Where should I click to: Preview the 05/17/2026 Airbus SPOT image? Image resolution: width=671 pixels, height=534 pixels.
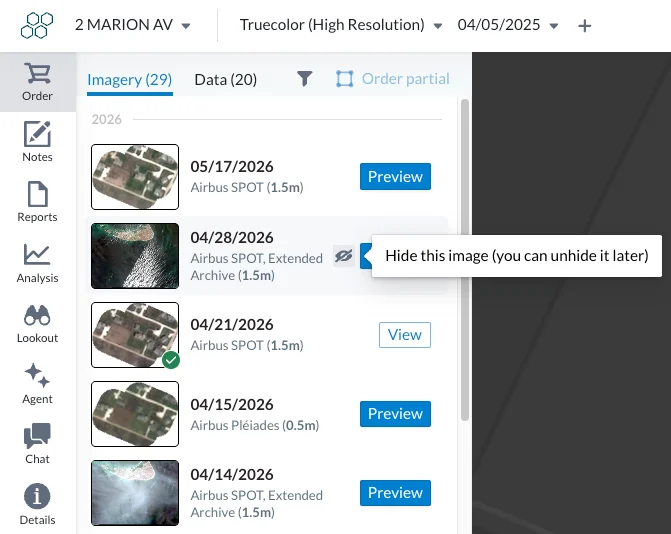click(395, 176)
